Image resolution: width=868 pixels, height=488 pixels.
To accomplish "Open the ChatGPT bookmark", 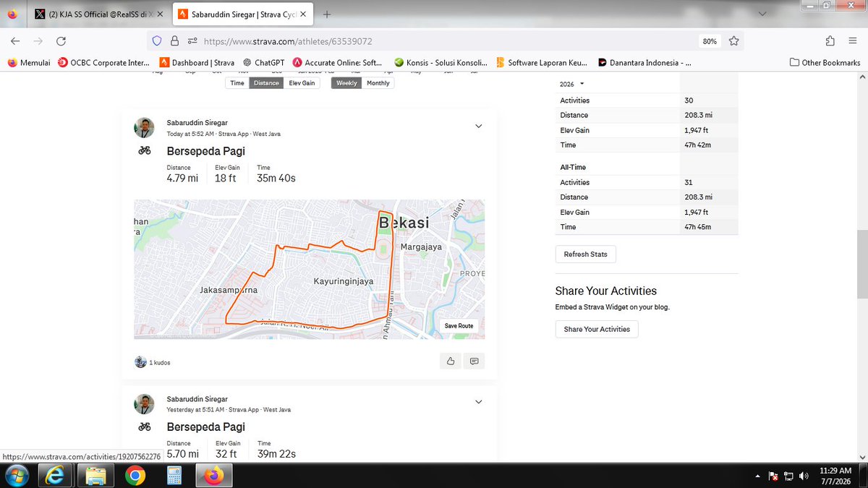I will [264, 62].
